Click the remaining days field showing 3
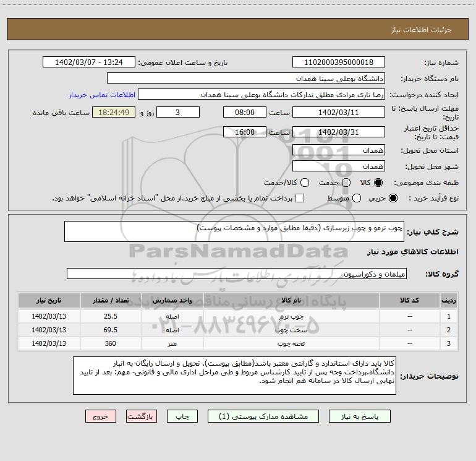Viewport: 476px width, 461px height. 178,113
